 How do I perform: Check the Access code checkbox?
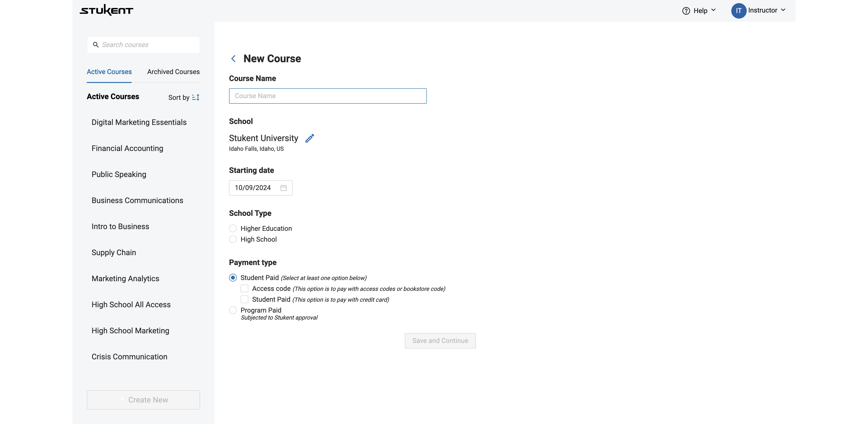(245, 288)
